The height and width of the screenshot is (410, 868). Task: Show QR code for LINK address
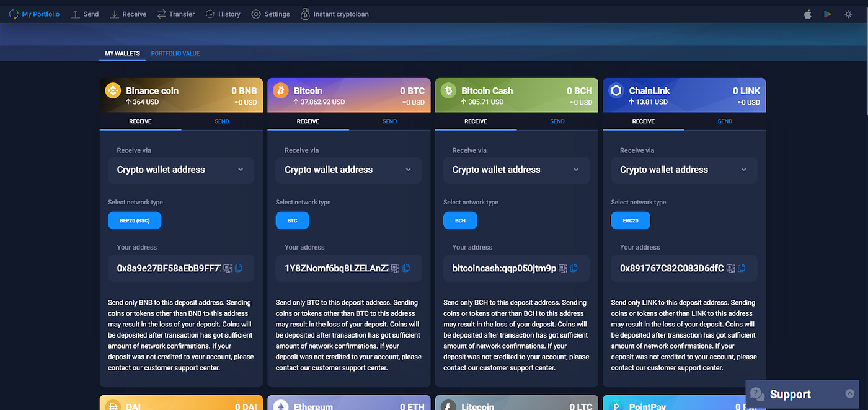(x=731, y=268)
